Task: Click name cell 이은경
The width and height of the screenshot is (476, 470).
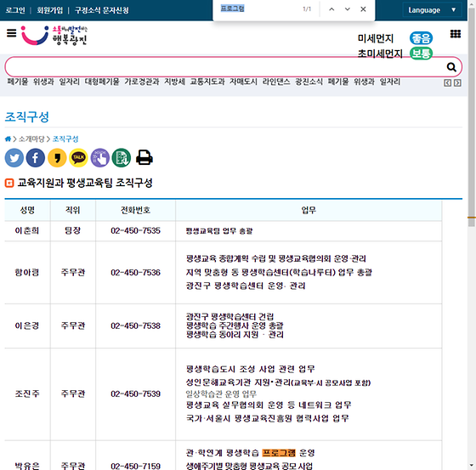Action: coord(27,326)
